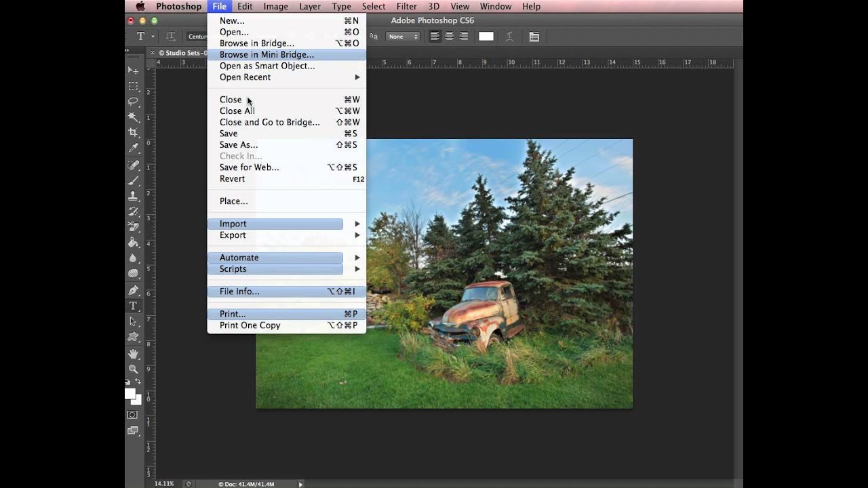Image resolution: width=868 pixels, height=488 pixels.
Task: Choose Save As... menu item
Action: 286,145
